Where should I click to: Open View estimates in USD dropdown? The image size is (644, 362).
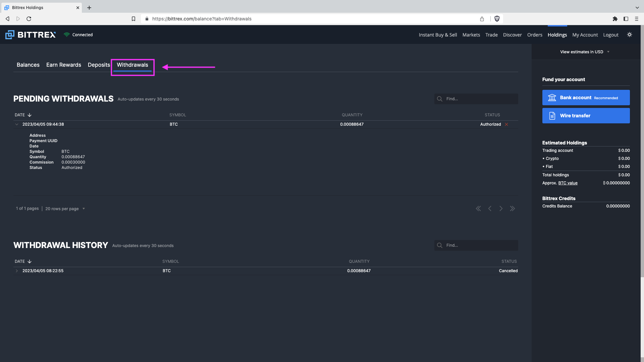584,52
